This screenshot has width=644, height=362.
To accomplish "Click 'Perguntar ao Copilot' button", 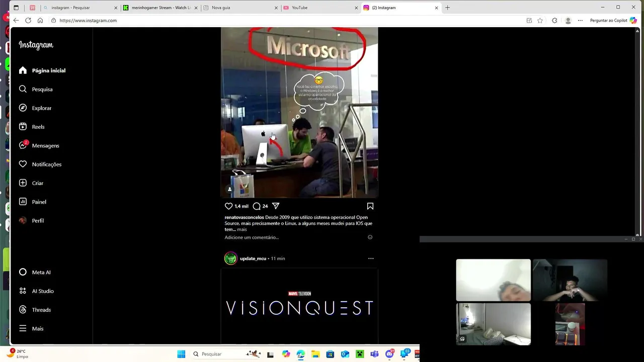I will point(613,21).
